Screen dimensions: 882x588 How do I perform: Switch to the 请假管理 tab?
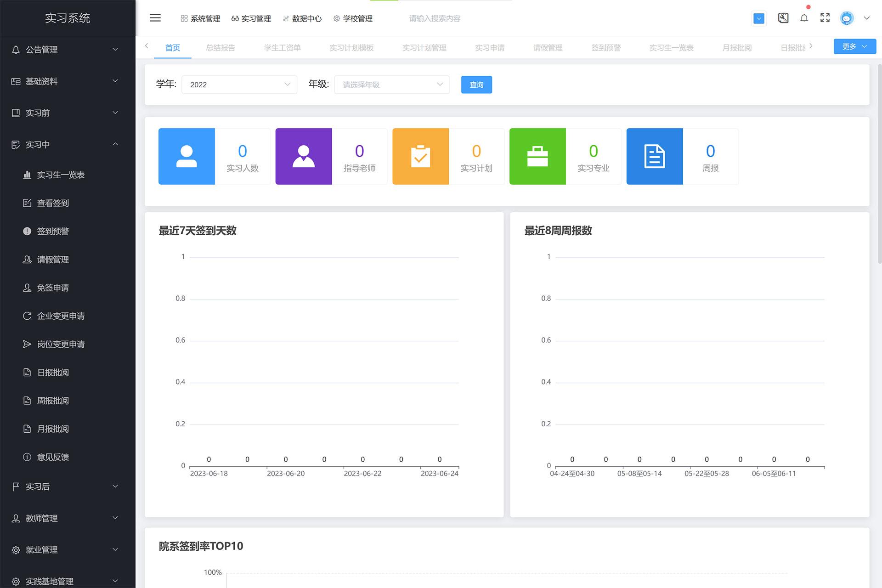point(548,48)
